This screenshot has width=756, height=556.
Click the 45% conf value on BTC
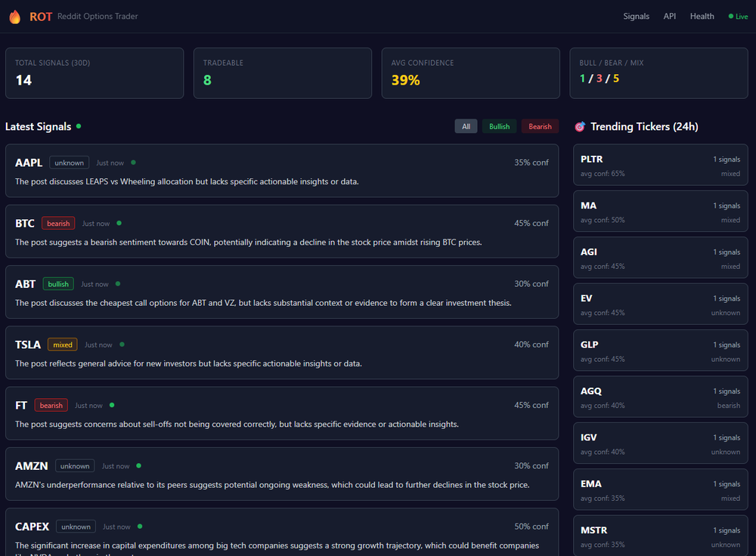pos(531,224)
